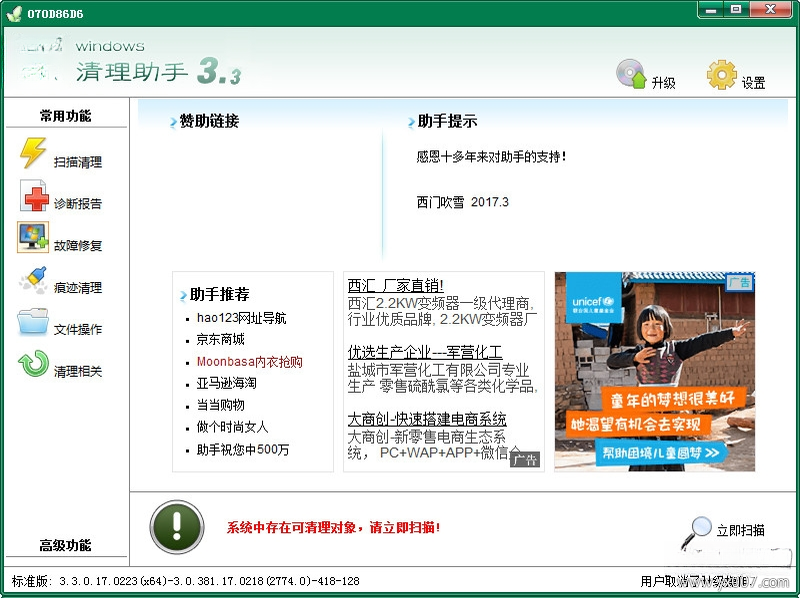The image size is (800, 598).
Task: Click the 助手祝您中500万 link
Action: (243, 450)
